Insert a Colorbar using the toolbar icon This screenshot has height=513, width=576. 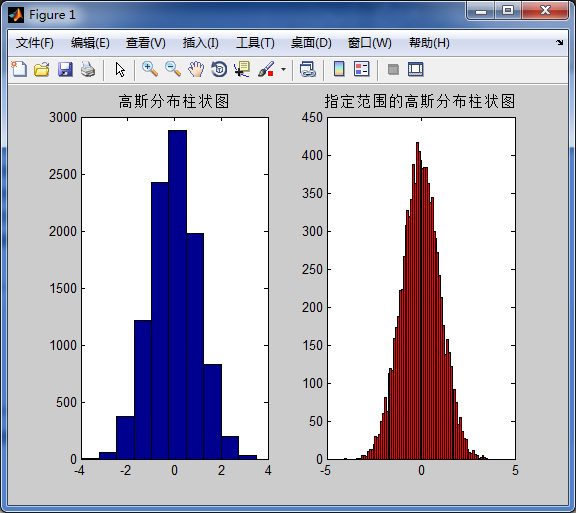pyautogui.click(x=339, y=69)
